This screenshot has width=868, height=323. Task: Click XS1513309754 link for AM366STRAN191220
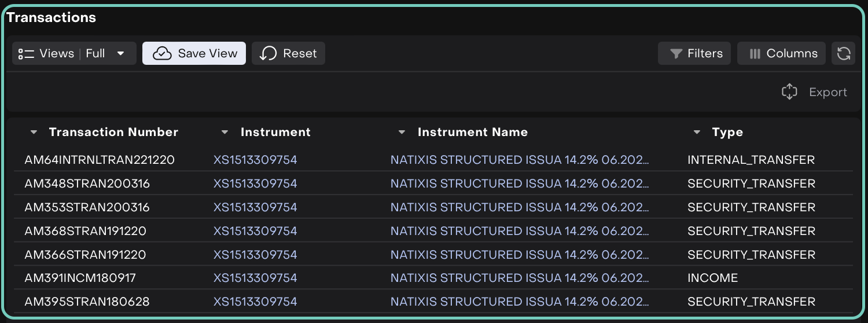point(255,255)
